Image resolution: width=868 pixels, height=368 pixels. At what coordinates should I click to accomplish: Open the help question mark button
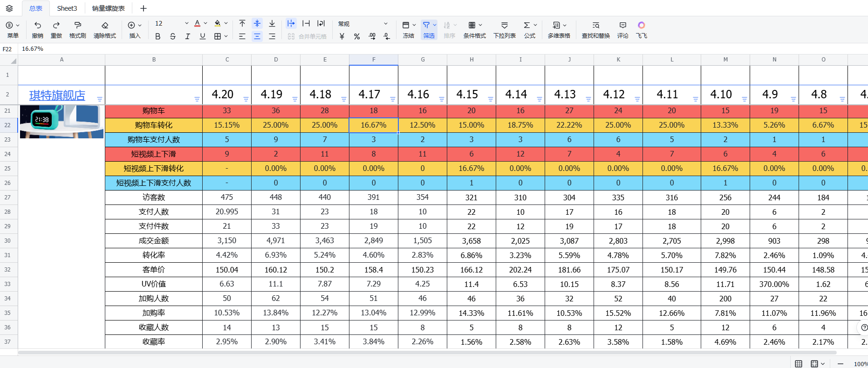[x=864, y=327]
